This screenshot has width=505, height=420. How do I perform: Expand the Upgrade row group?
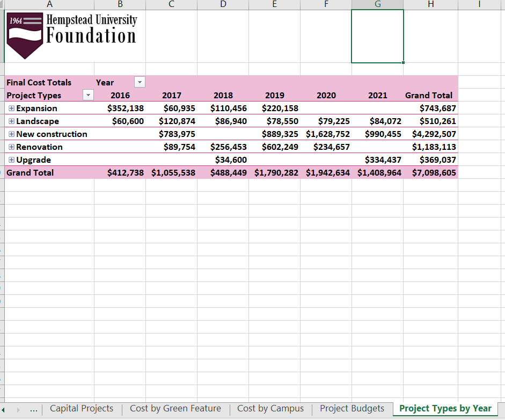pos(11,160)
